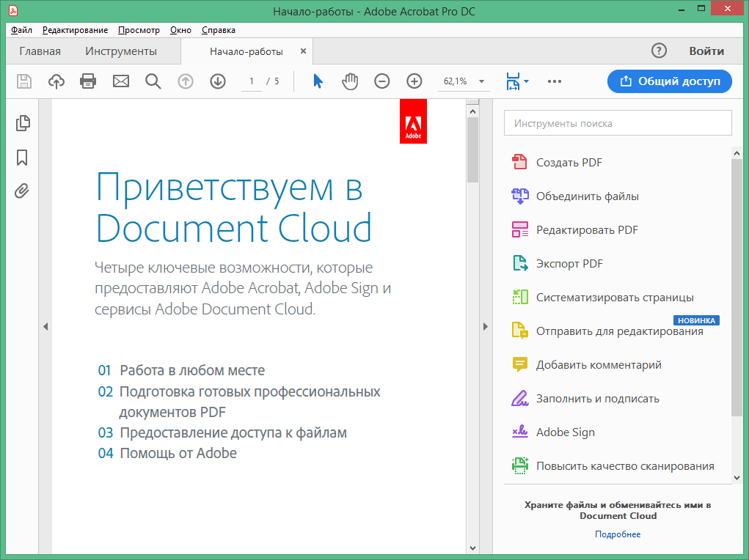749x560 pixels.
Task: Activate the hand pan tool
Action: point(350,81)
